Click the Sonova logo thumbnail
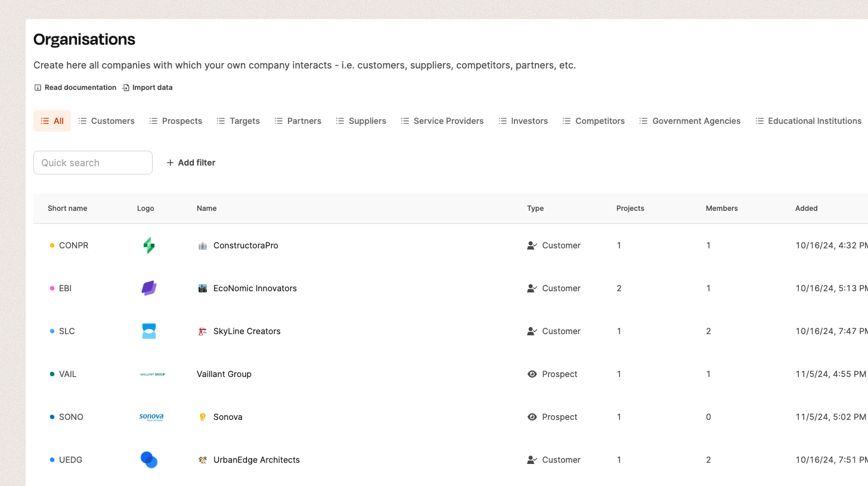Screen dimensions: 868x486 pos(151,417)
